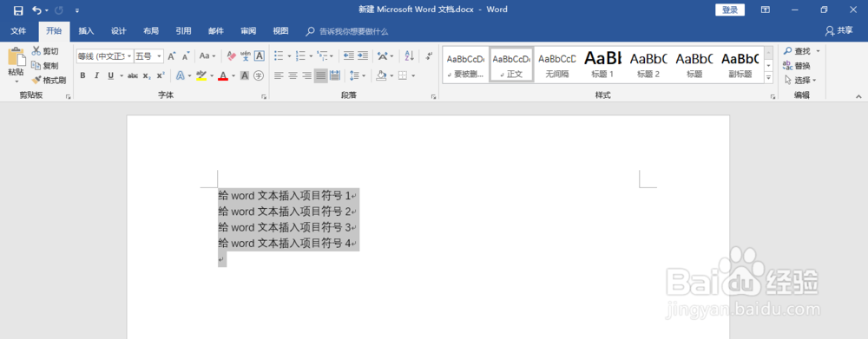Click 选择 (Select) in editing group

(x=800, y=80)
